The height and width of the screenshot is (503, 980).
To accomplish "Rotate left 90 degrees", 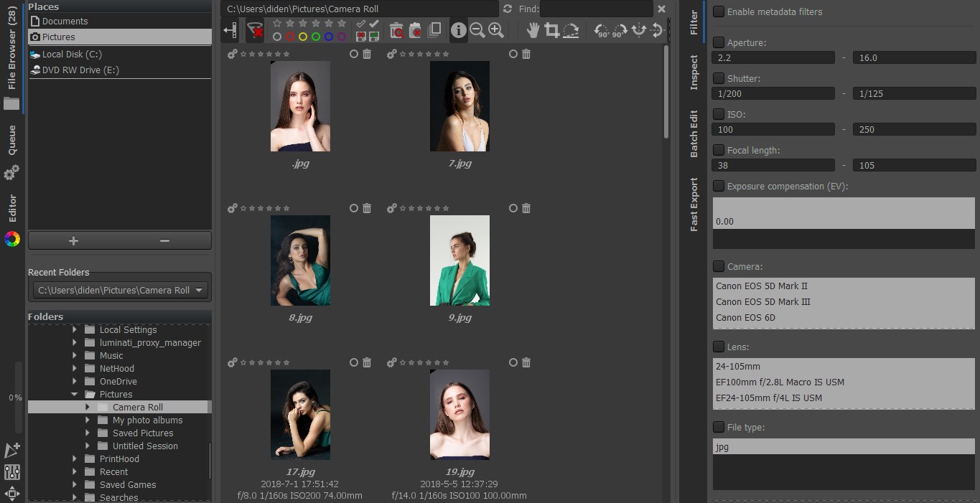I will [x=601, y=30].
